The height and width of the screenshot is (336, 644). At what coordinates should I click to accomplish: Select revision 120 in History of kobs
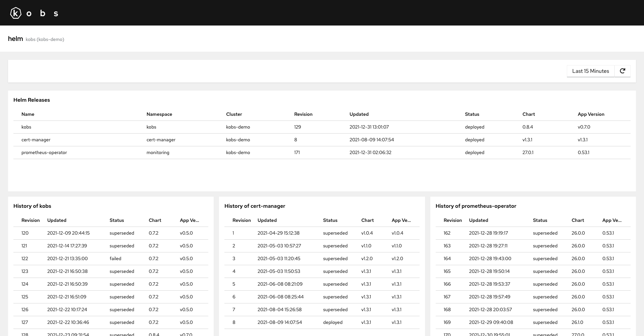coord(25,233)
